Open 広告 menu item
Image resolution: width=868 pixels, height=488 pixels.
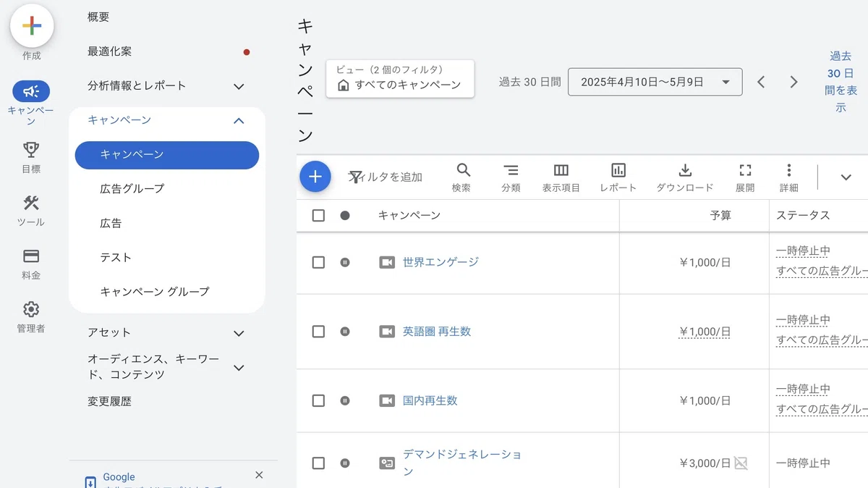[x=111, y=223]
